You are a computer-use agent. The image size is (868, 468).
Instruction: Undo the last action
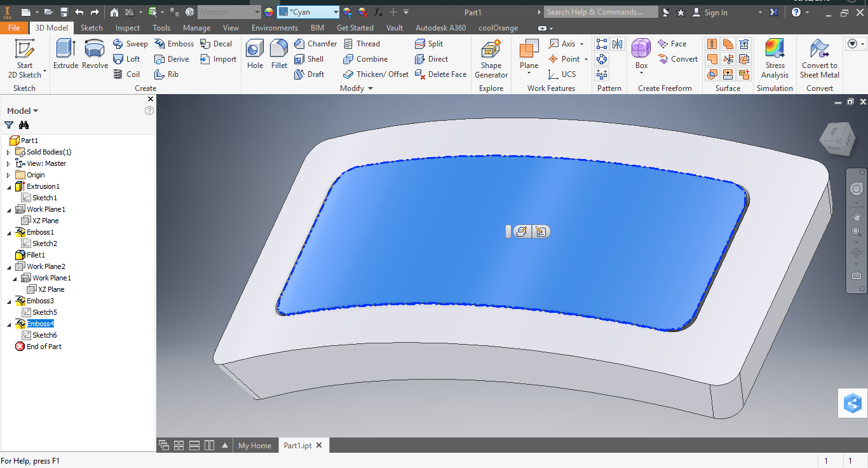[79, 12]
